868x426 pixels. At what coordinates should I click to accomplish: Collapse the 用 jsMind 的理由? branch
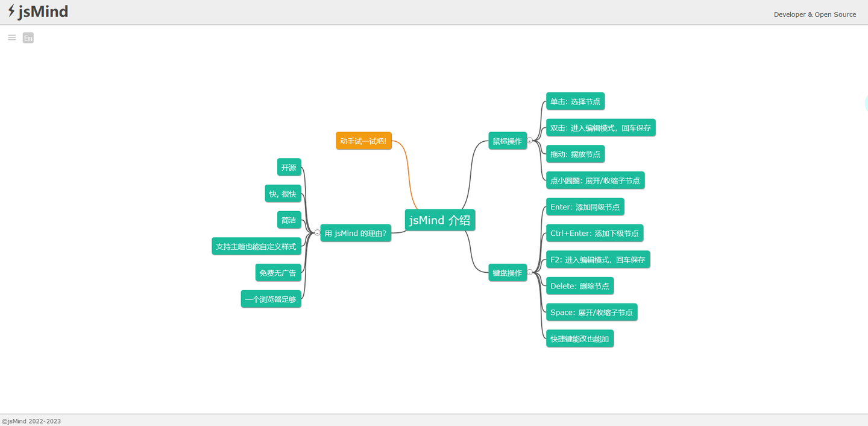click(318, 233)
